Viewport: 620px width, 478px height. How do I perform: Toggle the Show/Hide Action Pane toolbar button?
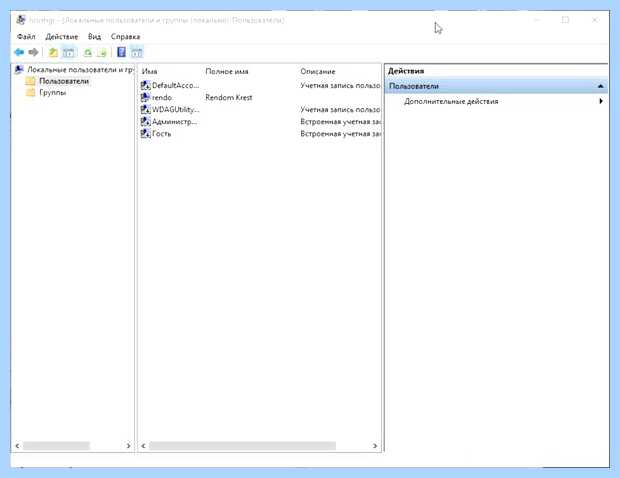point(137,52)
